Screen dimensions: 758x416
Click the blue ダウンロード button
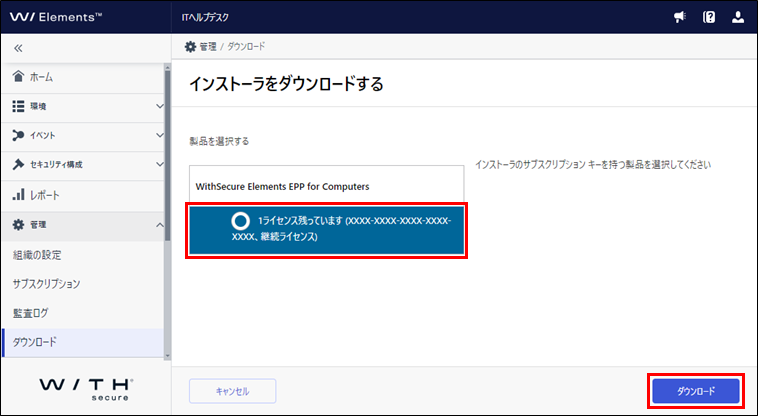(x=696, y=391)
